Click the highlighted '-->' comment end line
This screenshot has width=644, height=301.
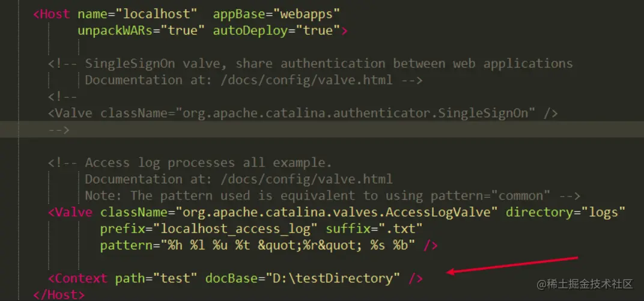pos(59,130)
